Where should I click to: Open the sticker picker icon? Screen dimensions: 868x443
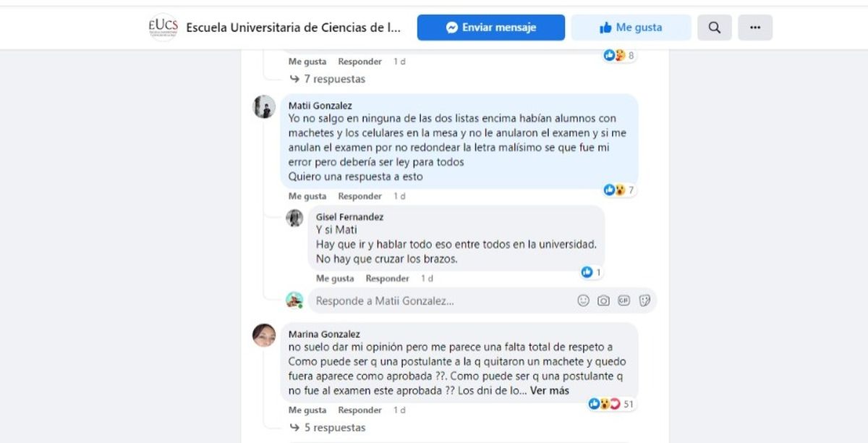(644, 300)
